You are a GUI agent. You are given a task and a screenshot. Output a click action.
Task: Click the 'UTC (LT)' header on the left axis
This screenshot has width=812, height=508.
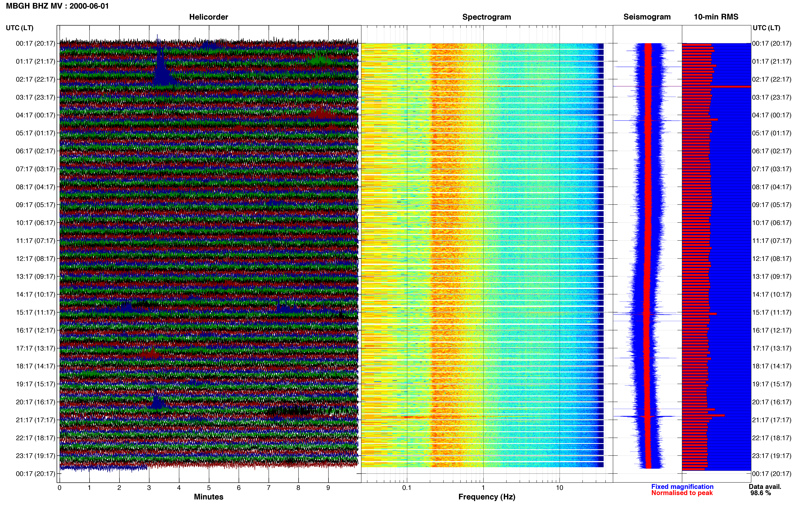pos(19,28)
